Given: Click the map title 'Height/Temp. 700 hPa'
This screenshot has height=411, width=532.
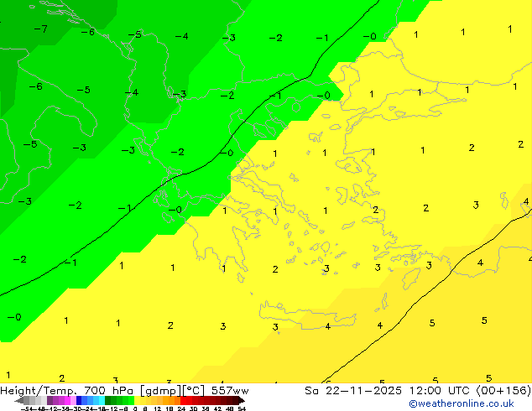Looking at the screenshot, I should click(67, 391).
